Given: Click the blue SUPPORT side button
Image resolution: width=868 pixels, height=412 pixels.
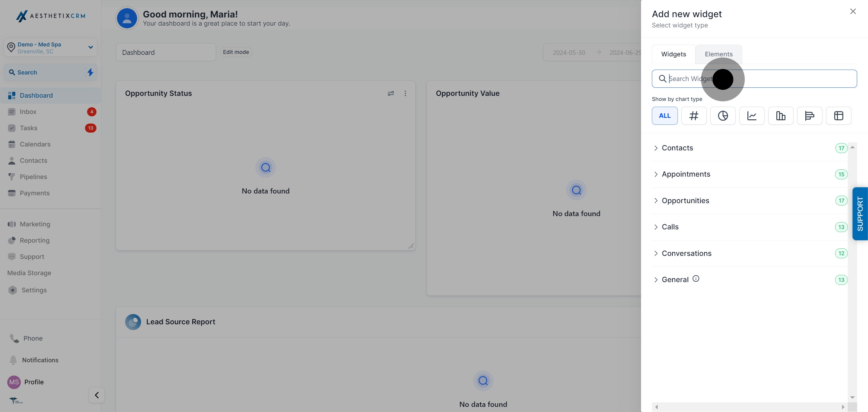Looking at the screenshot, I should coord(860,214).
